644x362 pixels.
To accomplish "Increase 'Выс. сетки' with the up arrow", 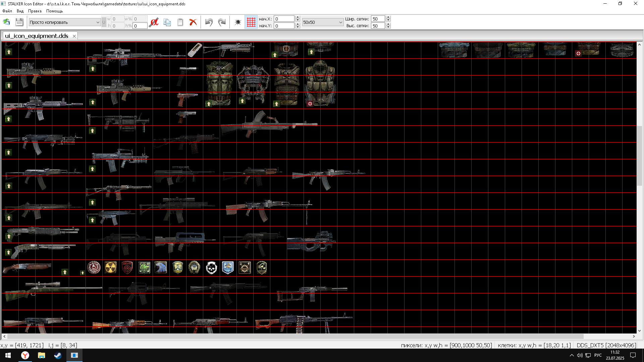I will pyautogui.click(x=388, y=24).
